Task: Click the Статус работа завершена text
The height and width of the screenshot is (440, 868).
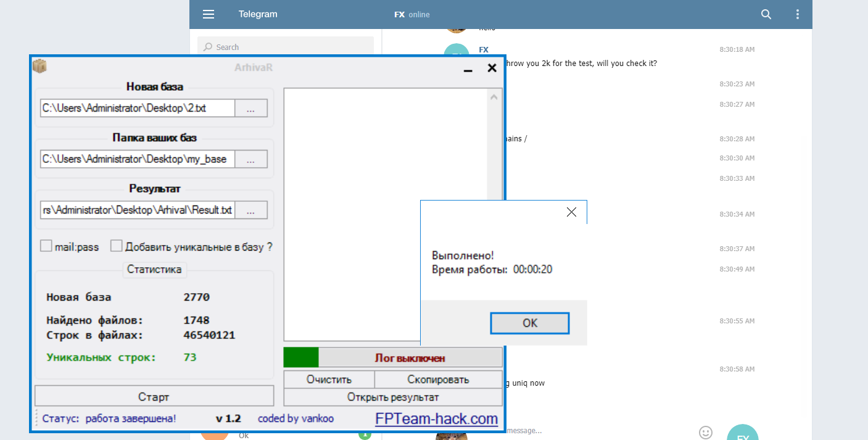Action: 109,418
